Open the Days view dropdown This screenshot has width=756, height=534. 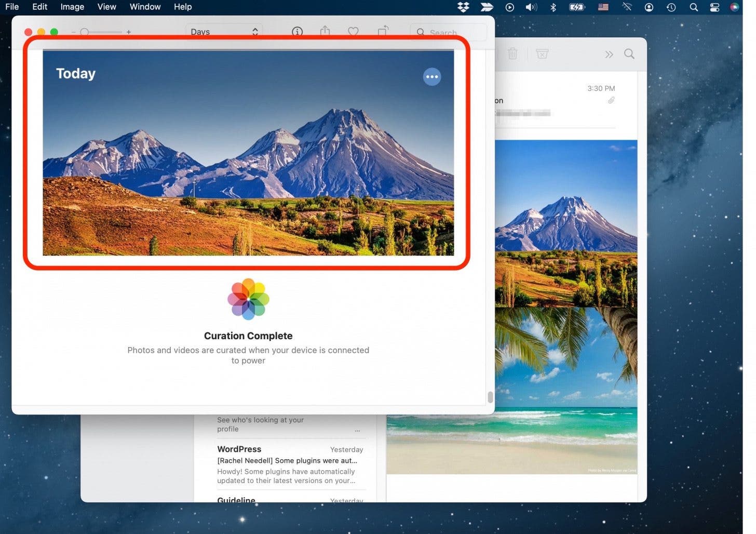[224, 32]
